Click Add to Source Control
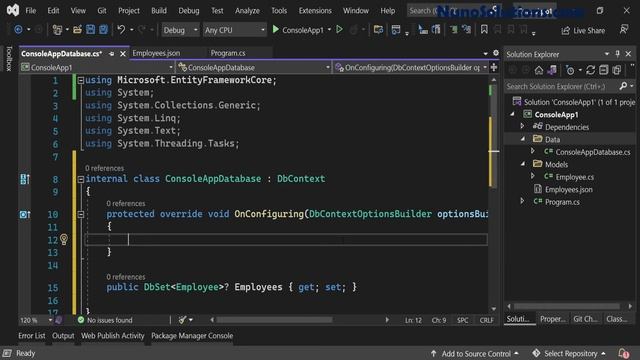The width and height of the screenshot is (640, 360). tap(476, 353)
